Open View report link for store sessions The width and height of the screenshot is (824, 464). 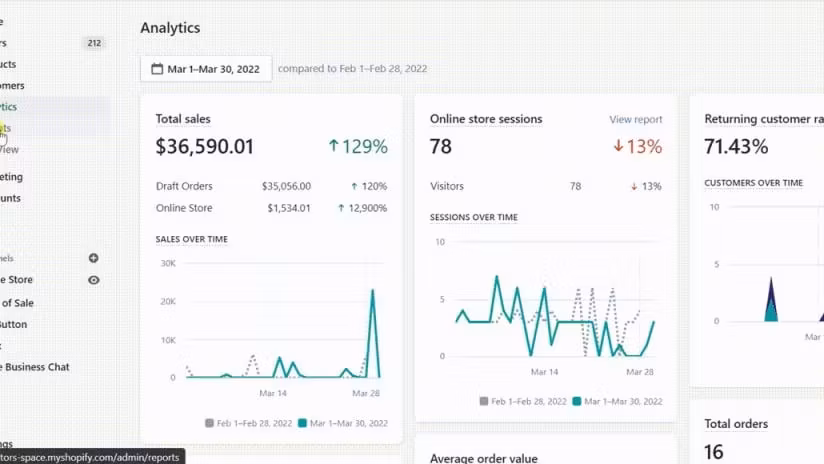click(635, 119)
